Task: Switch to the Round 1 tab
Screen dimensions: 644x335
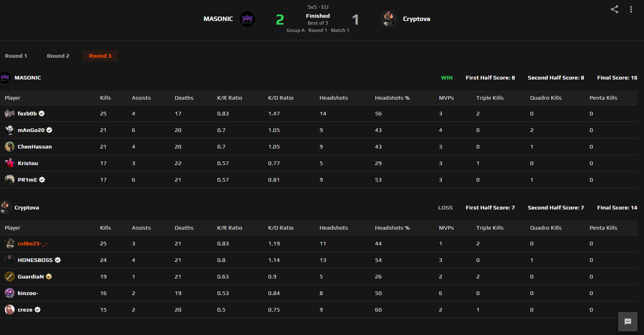Action: pyautogui.click(x=16, y=56)
